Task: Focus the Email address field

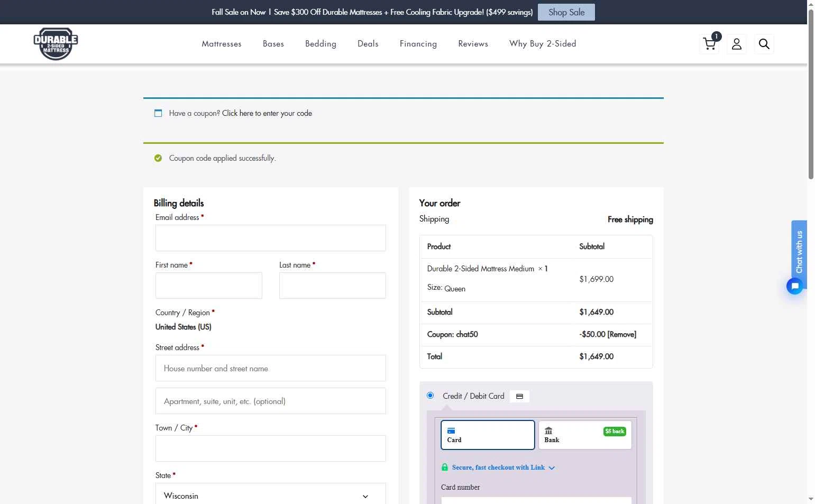Action: [271, 238]
